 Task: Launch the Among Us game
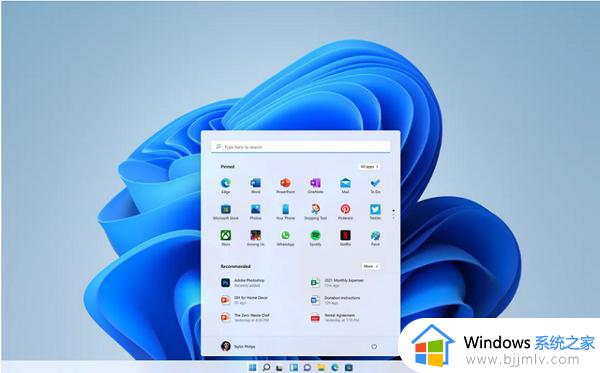point(256,238)
